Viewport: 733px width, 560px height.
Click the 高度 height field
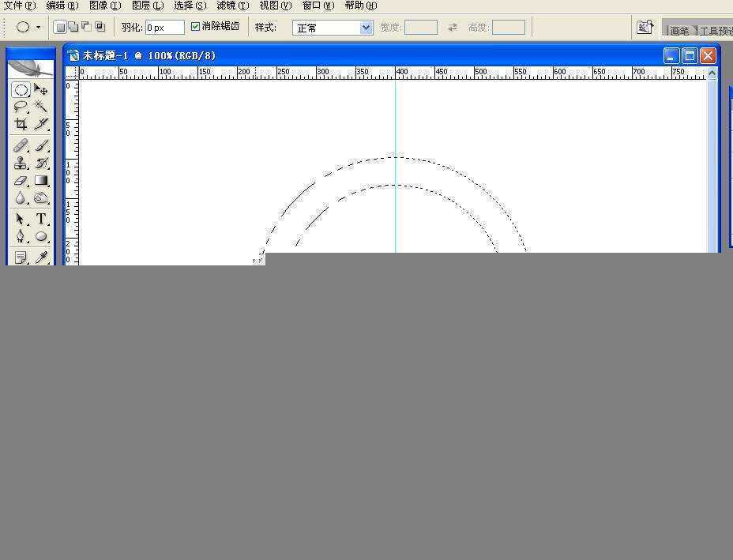point(509,28)
